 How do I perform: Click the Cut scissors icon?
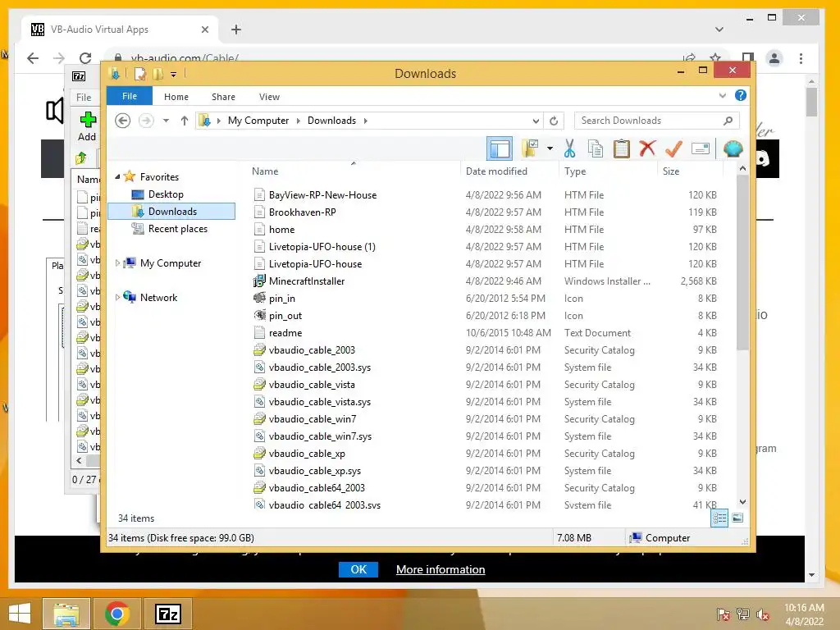(x=569, y=148)
